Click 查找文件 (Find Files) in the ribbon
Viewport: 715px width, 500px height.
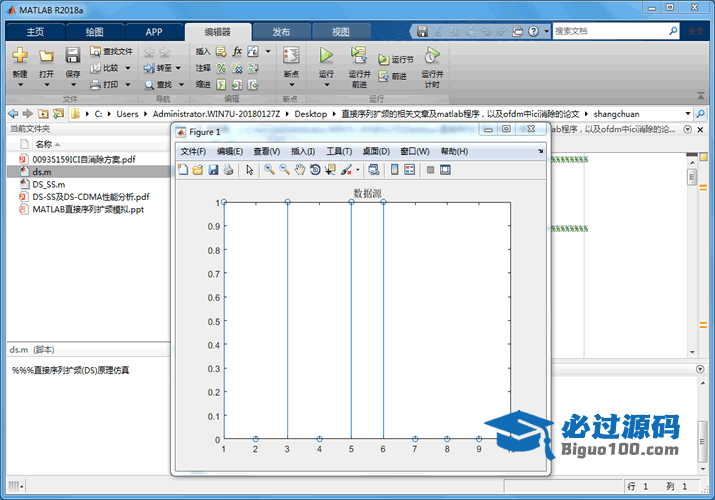click(x=112, y=51)
